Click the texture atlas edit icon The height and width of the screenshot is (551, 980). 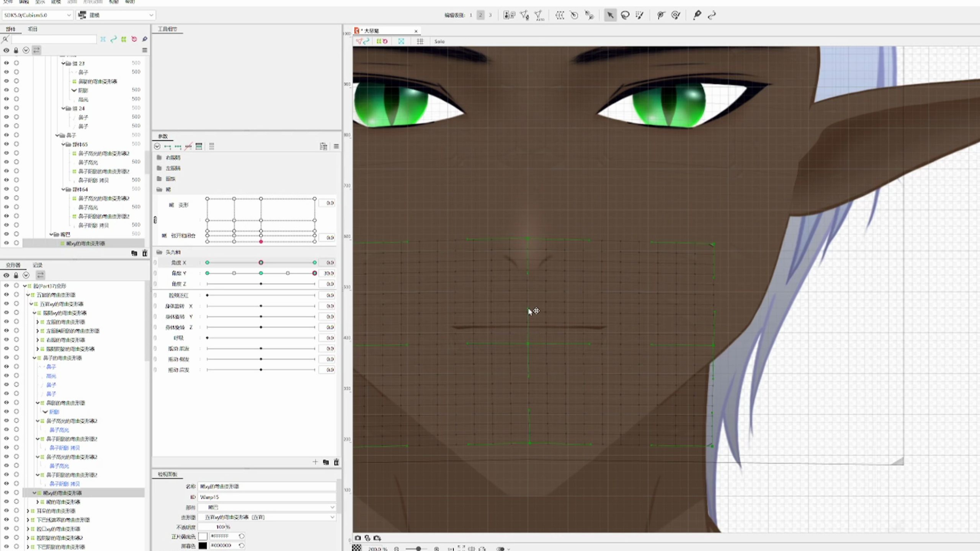tap(509, 15)
